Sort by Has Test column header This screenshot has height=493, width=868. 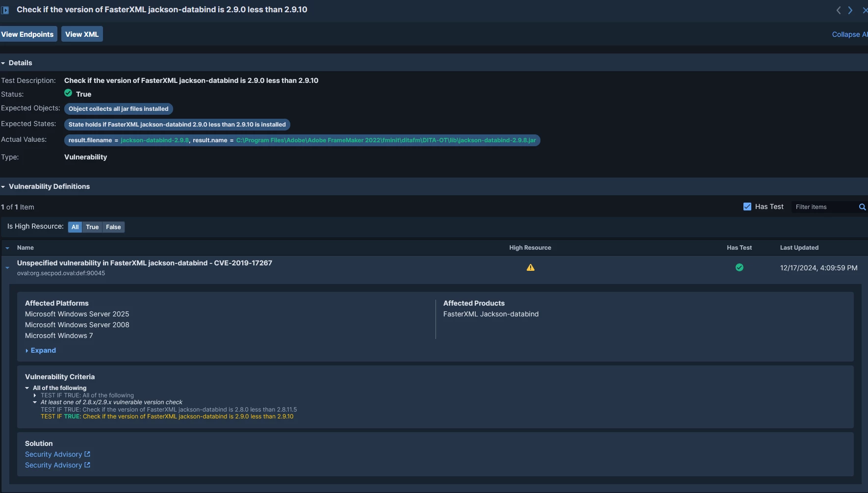click(739, 248)
